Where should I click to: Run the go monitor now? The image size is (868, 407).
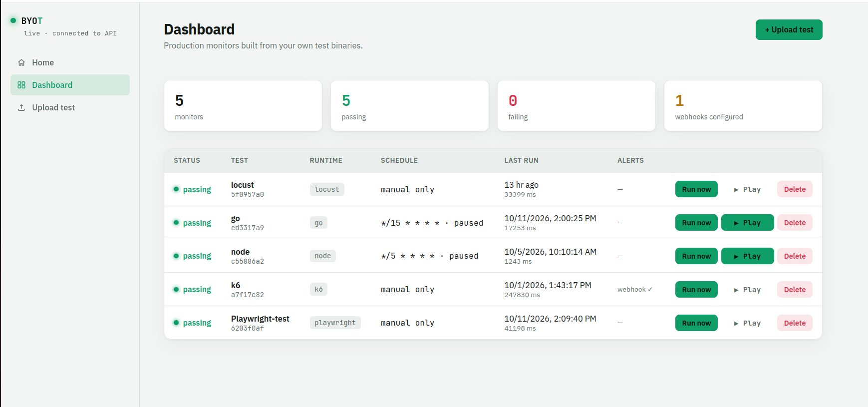point(696,223)
